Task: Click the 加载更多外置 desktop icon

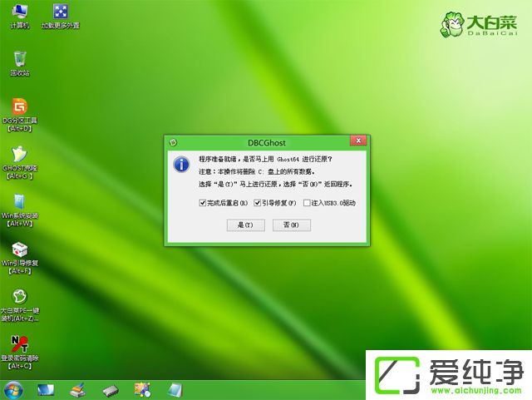Action: [x=62, y=12]
